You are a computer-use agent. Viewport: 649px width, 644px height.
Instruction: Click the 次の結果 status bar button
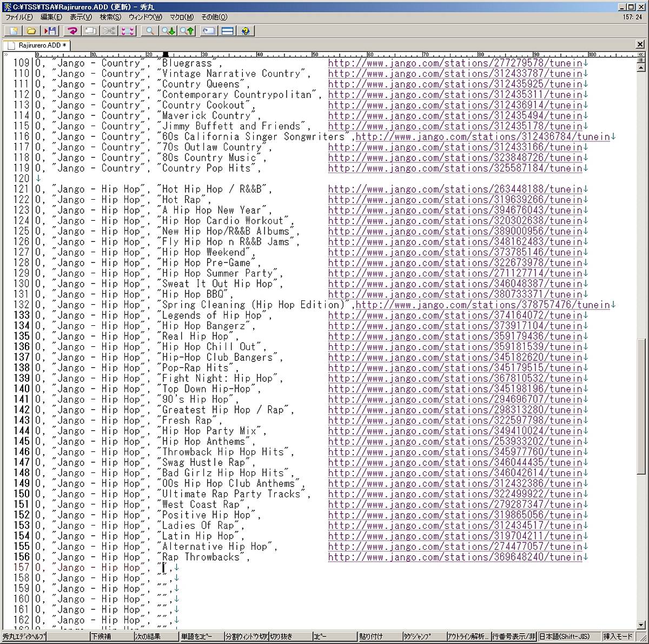[x=157, y=636]
